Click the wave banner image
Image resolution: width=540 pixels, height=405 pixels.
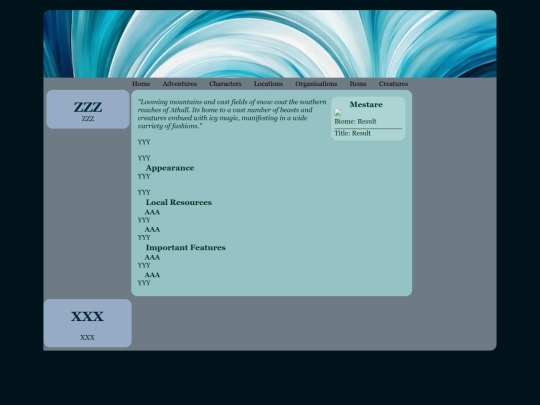270,44
